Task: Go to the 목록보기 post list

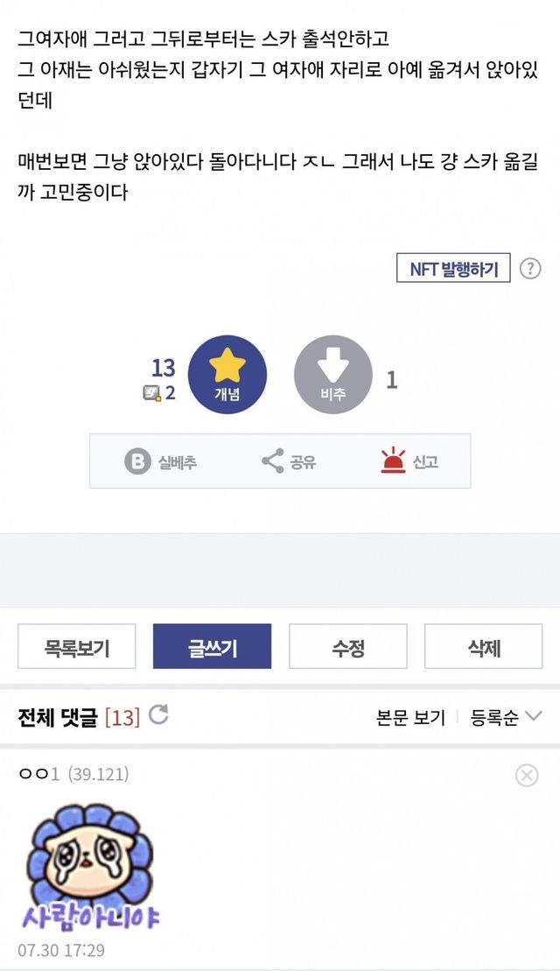Action: (77, 646)
